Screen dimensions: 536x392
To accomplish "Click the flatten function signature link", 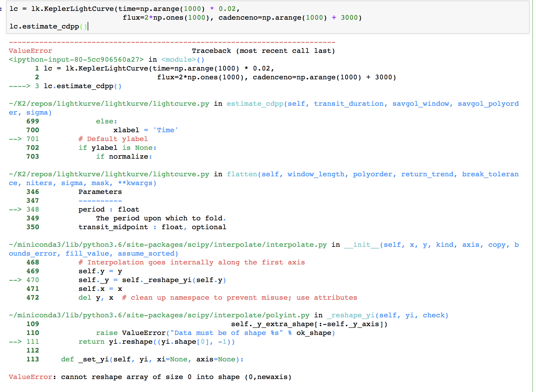I will tap(241, 174).
